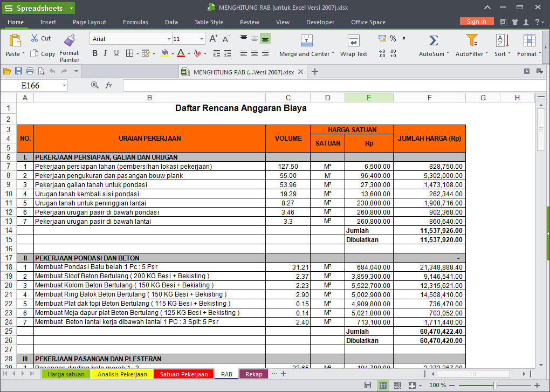Increase font size with A+ icon
This screenshot has width=550, height=392.
214,39
